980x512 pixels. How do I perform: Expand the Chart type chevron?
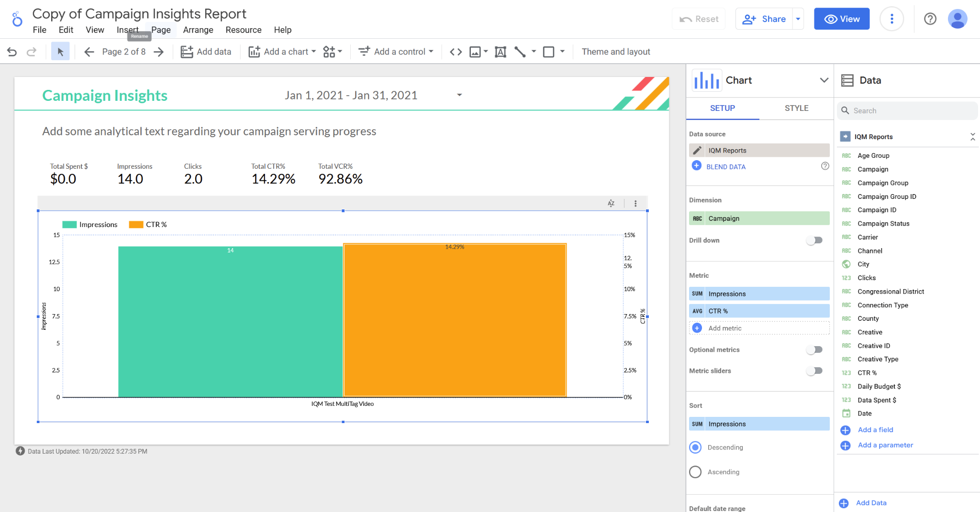point(824,80)
